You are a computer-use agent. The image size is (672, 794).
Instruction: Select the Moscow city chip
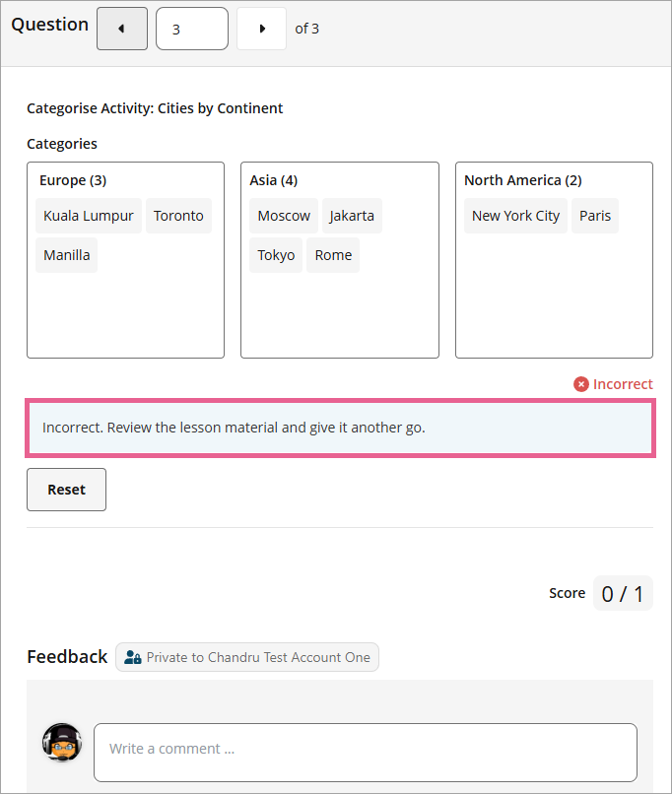click(x=284, y=216)
